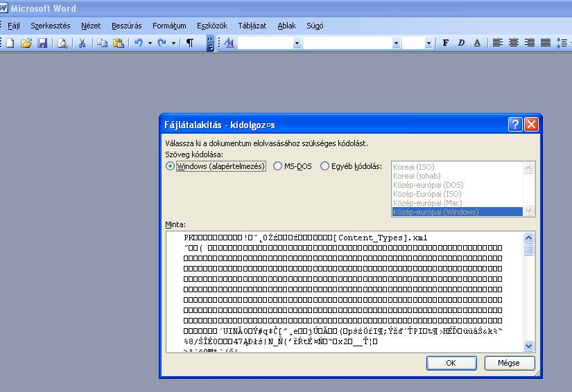This screenshot has width=572, height=392.
Task: Click the center alignment icon
Action: tap(514, 43)
